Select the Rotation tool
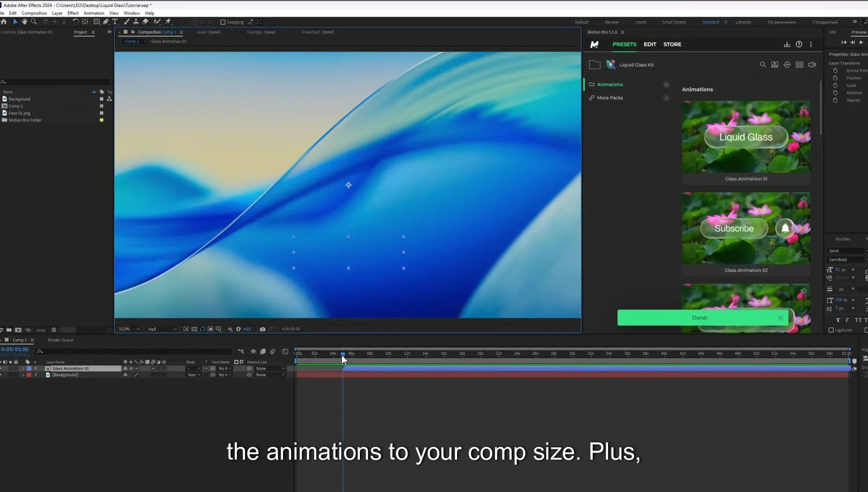Viewport: 868px width, 492px height. pyautogui.click(x=75, y=22)
